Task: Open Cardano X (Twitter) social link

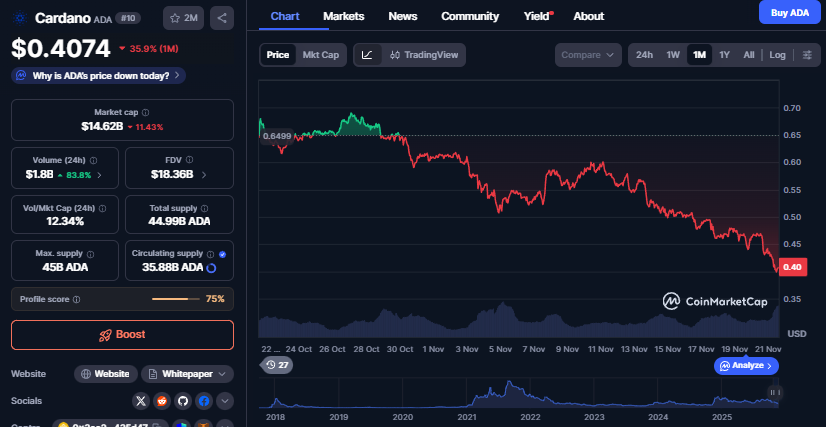Action: coord(141,401)
